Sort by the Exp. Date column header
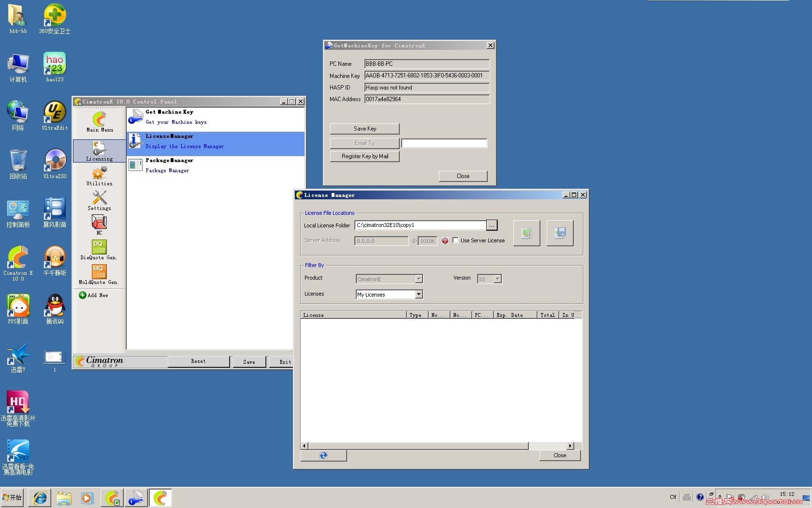 point(515,315)
